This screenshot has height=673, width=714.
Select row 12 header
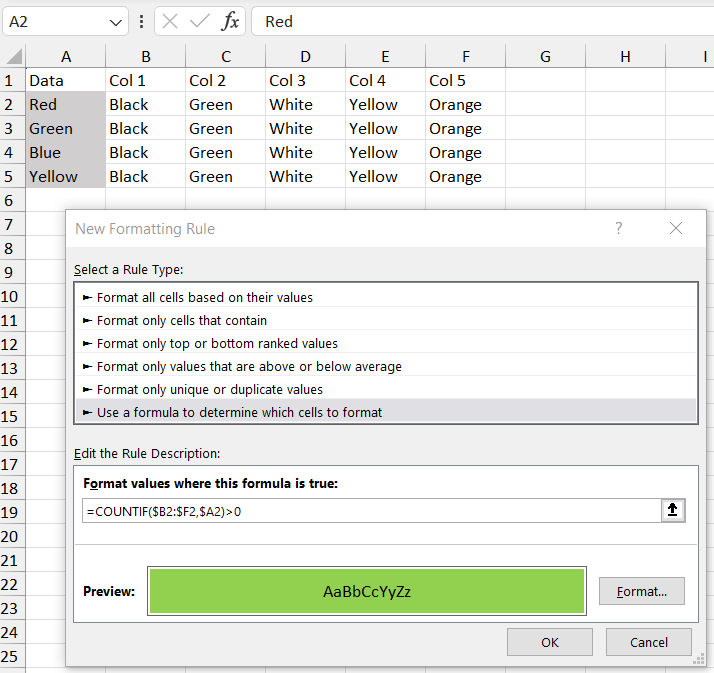tap(13, 344)
